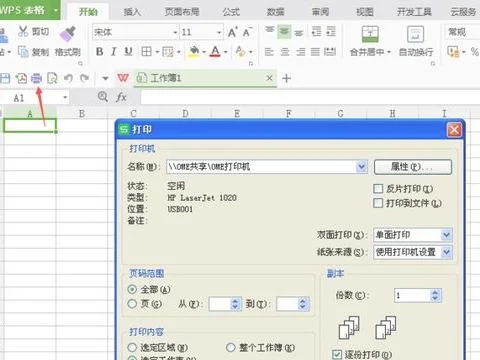Toggle Underline formatting
Viewport: 480px width, 360px height.
coord(128,52)
